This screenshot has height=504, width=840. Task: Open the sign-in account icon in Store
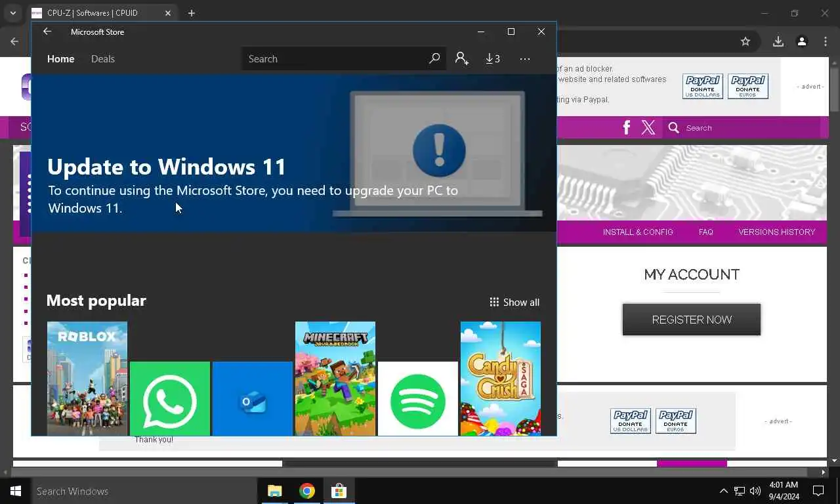pos(462,58)
